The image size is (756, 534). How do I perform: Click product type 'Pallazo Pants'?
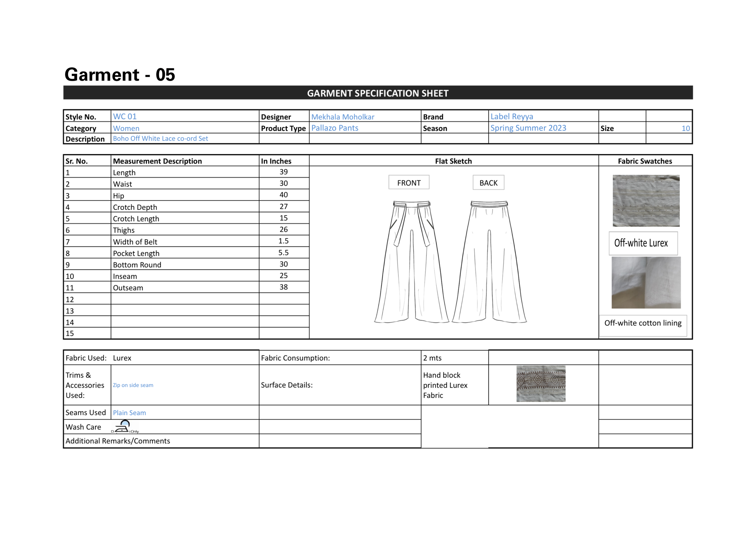tap(335, 128)
